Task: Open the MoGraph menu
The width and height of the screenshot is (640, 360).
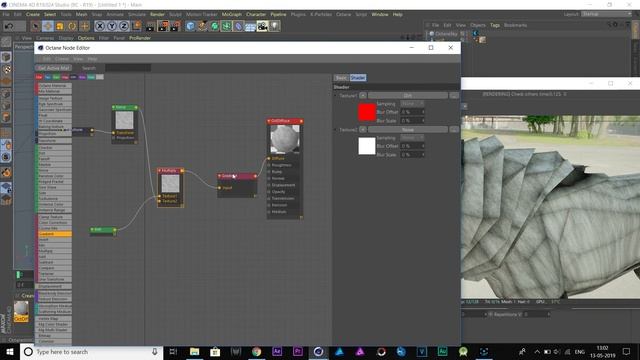Action: (231, 14)
